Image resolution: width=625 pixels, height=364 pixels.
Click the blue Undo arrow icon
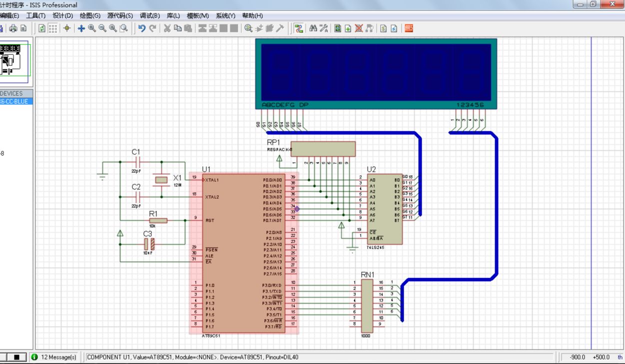coord(142,28)
